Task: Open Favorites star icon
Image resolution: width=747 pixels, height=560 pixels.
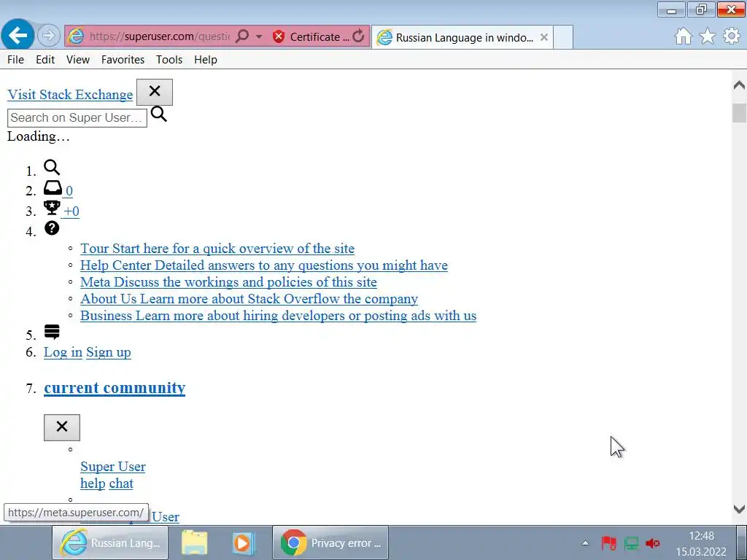Action: pos(708,36)
